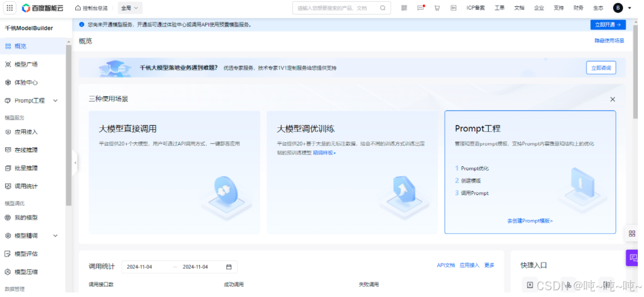Click the 隐藏使用场景 link
This screenshot has width=644, height=297.
tap(609, 41)
